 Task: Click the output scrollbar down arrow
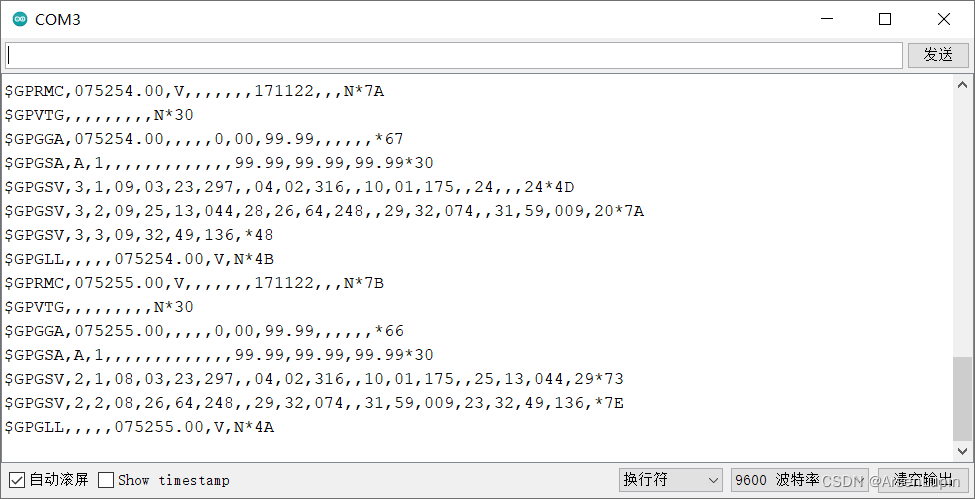(962, 450)
